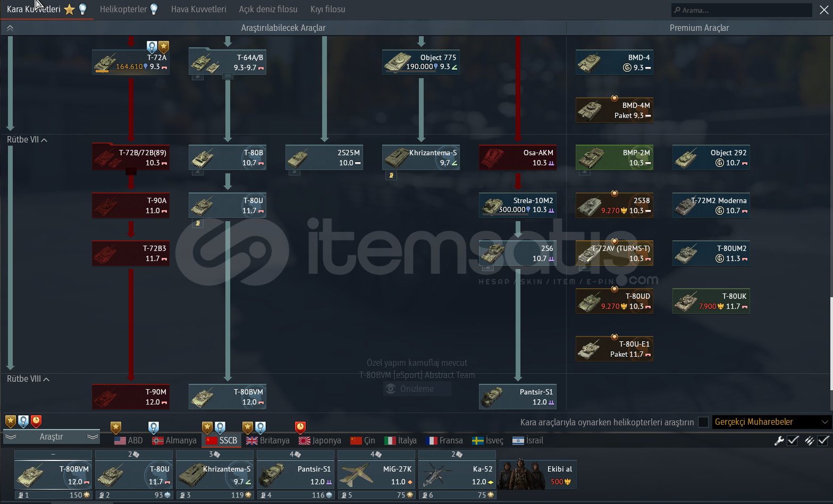Screen dimensions: 833x504
Task: Select T-80U in the research tree
Action: point(228,205)
